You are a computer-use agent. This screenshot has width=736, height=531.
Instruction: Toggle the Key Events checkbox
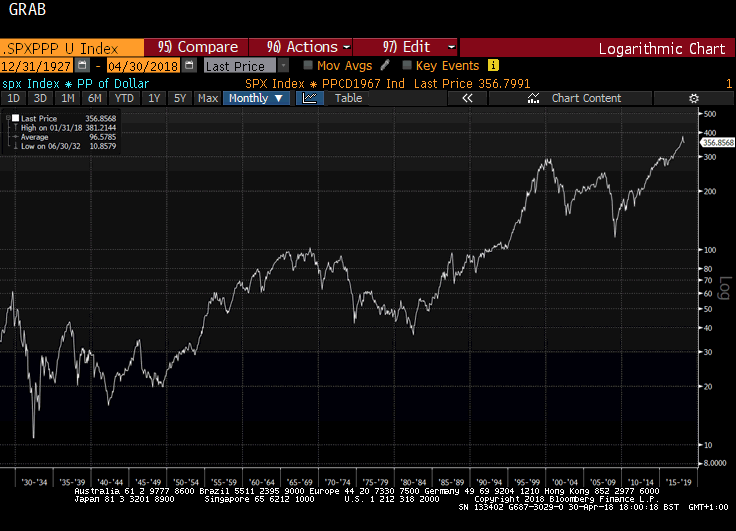click(406, 65)
